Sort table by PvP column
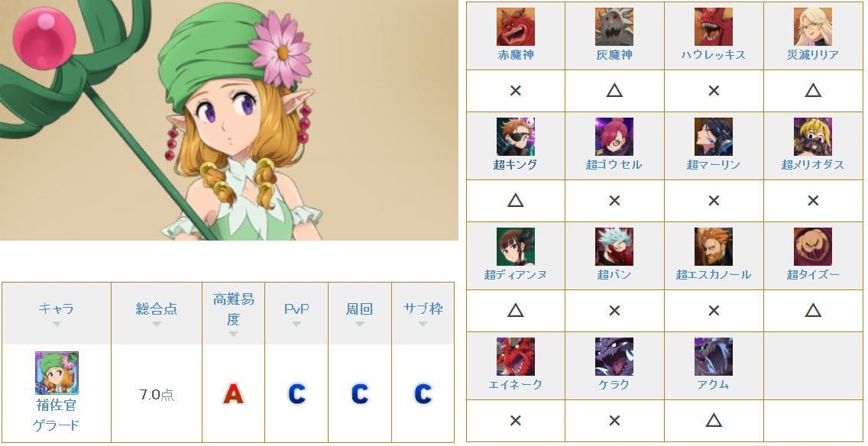The image size is (868, 446). pyautogui.click(x=296, y=313)
